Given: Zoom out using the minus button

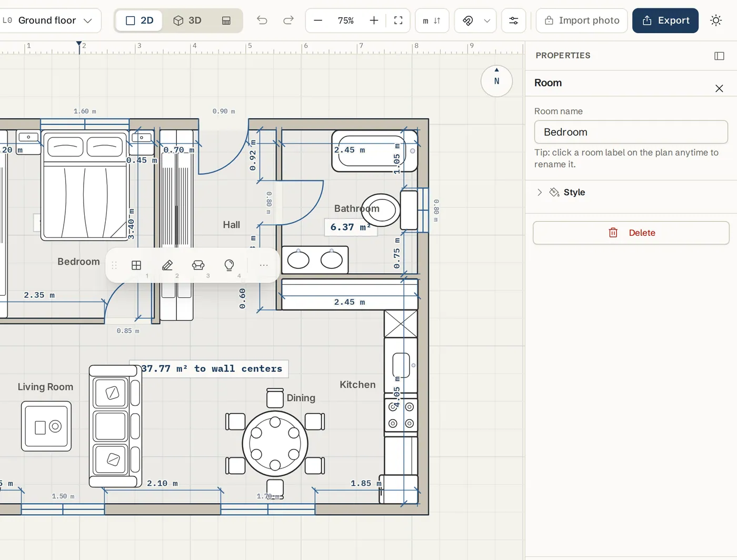Looking at the screenshot, I should tap(318, 21).
